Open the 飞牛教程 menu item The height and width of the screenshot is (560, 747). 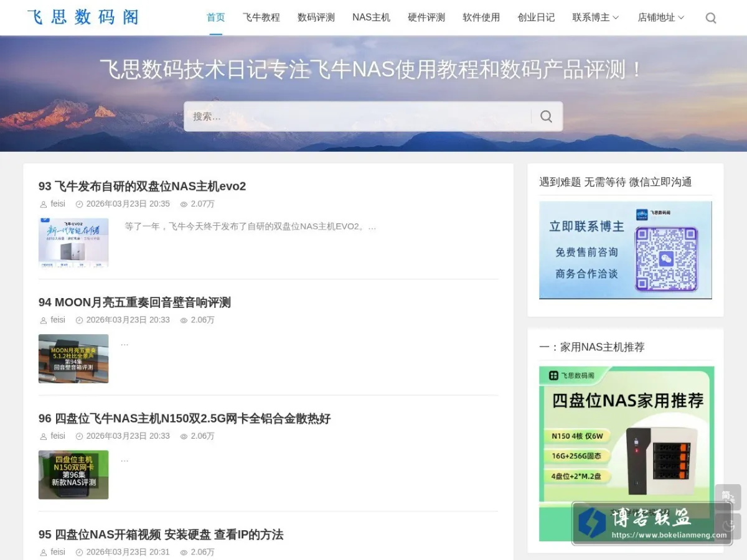pyautogui.click(x=261, y=17)
